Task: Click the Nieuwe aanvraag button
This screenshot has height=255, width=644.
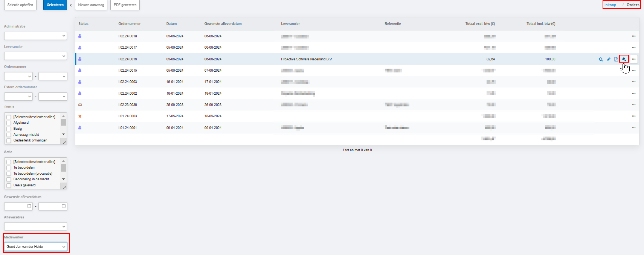Action: pyautogui.click(x=91, y=5)
